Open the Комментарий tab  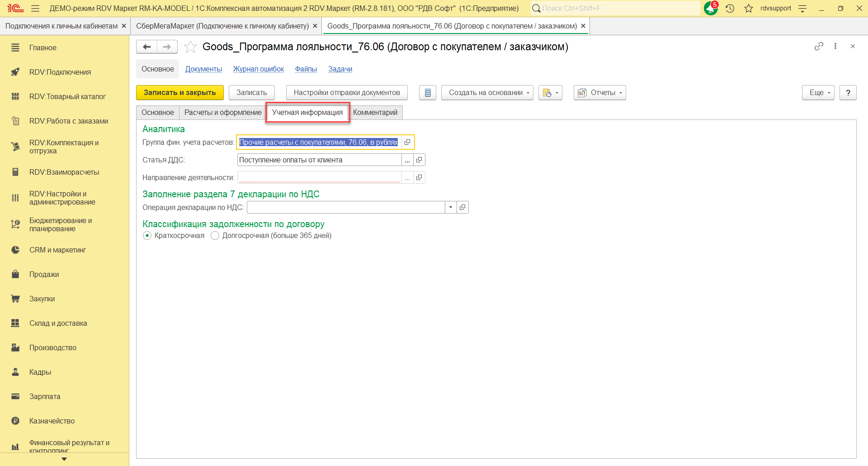[375, 113]
